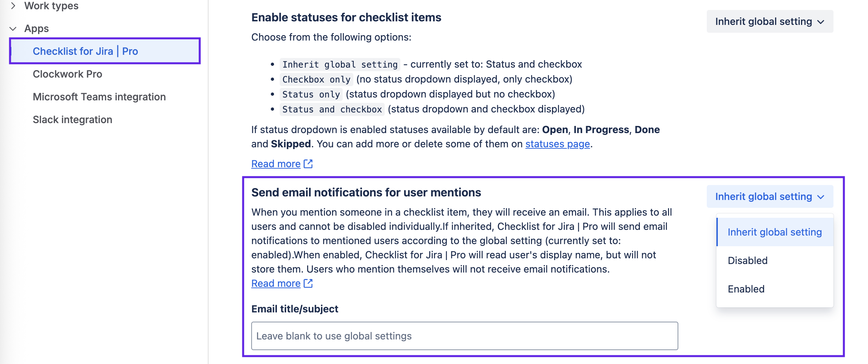This screenshot has width=868, height=364.
Task: Choose Inherit global setting in the open dropdown
Action: click(775, 232)
